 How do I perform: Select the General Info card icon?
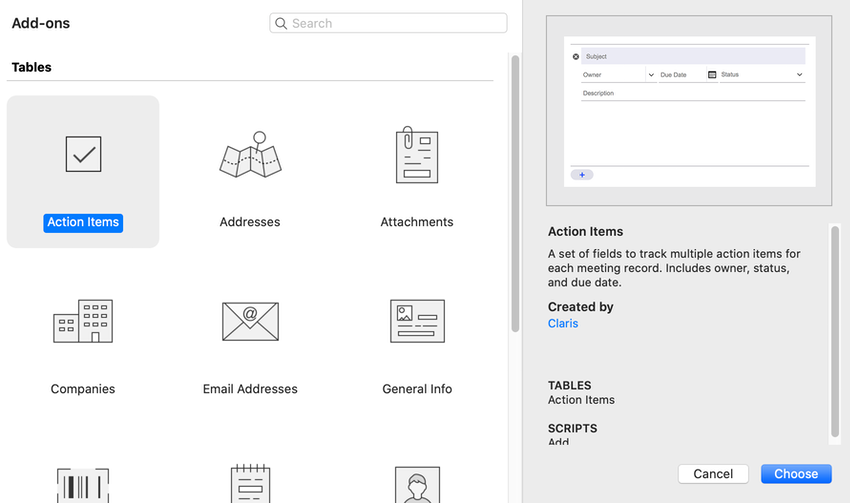[417, 321]
